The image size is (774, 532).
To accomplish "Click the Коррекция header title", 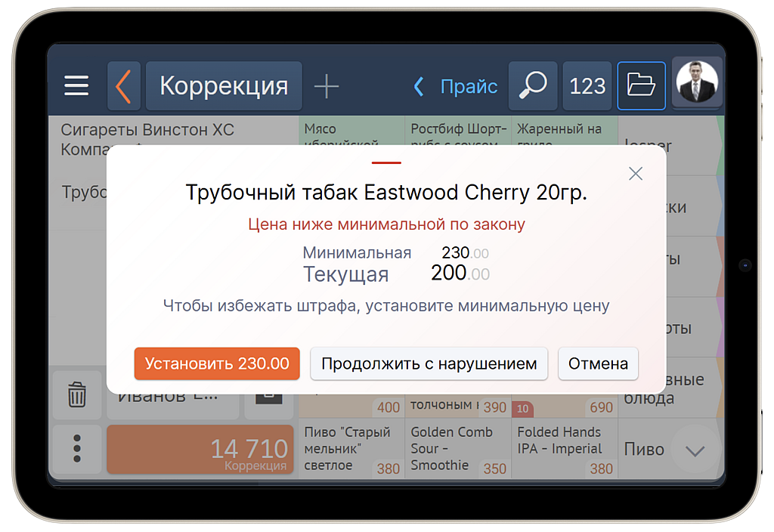I will pos(224,86).
